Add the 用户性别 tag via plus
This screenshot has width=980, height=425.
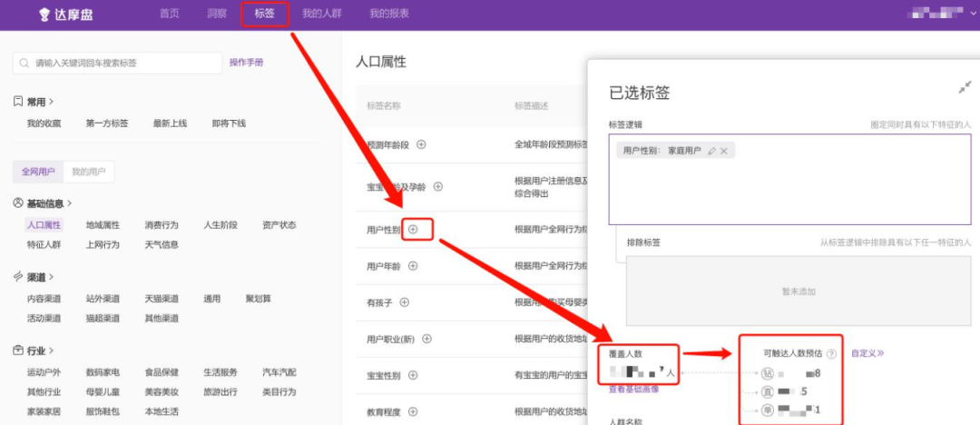(x=413, y=230)
